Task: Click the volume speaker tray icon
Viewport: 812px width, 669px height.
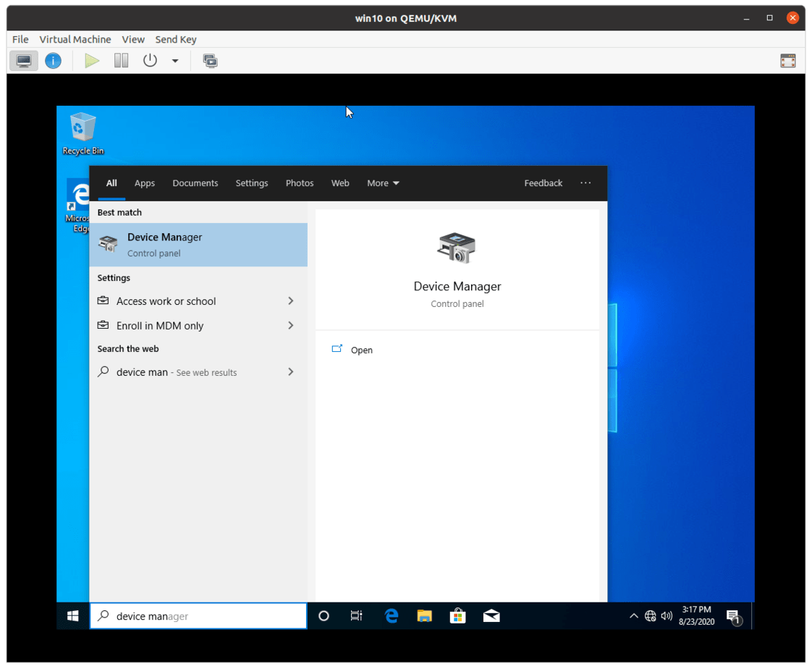Action: click(x=667, y=615)
